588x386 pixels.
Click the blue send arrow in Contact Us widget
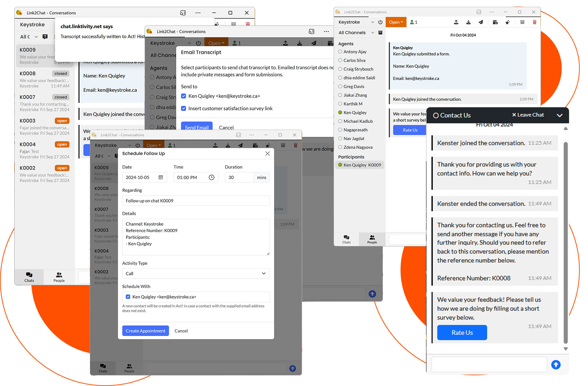point(556,365)
